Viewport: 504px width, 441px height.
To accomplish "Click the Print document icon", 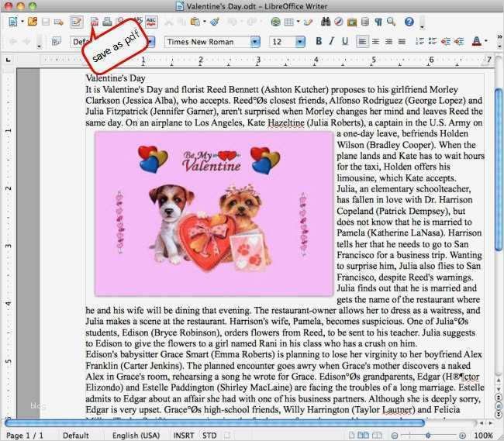I will tap(107, 22).
